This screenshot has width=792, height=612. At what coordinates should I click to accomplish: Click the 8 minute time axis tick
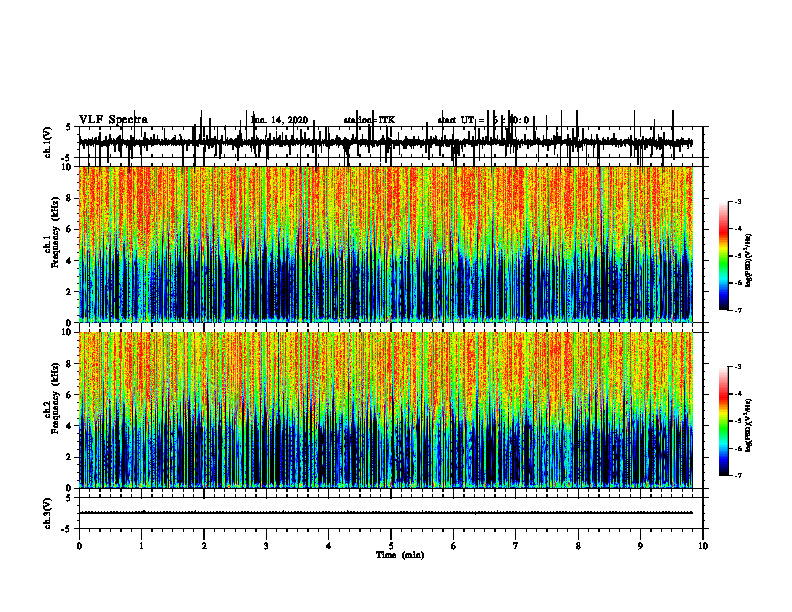(578, 546)
